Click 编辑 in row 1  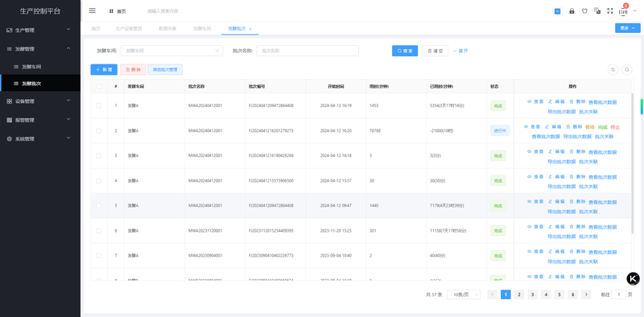556,101
